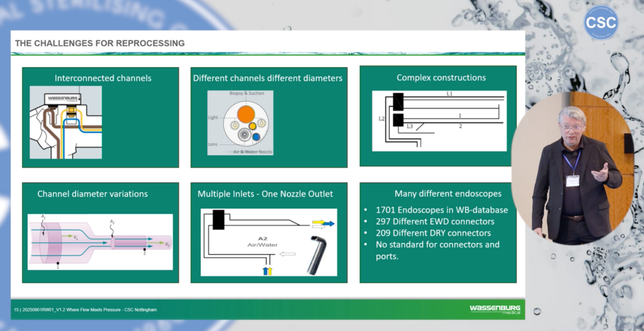This screenshot has width=644, height=331.
Task: Click the white left-pointing arrow under Air/Water
Action: (x=287, y=254)
